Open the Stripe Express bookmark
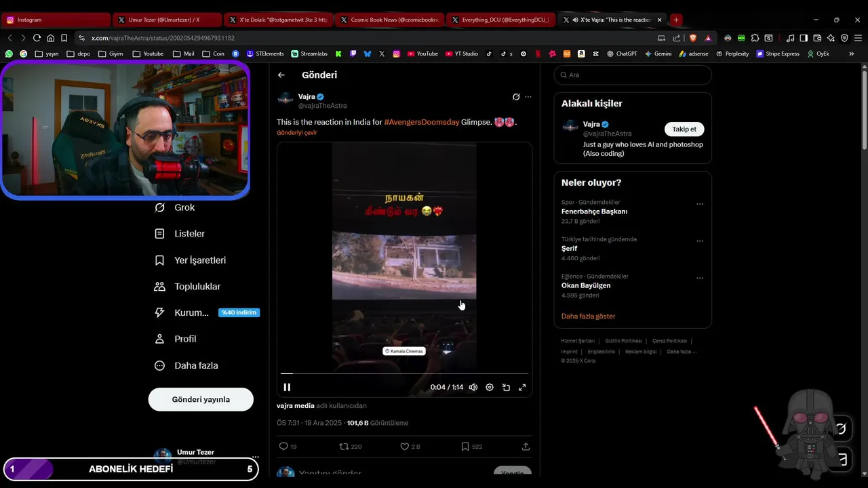Viewport: 868px width, 488px height. coord(778,54)
